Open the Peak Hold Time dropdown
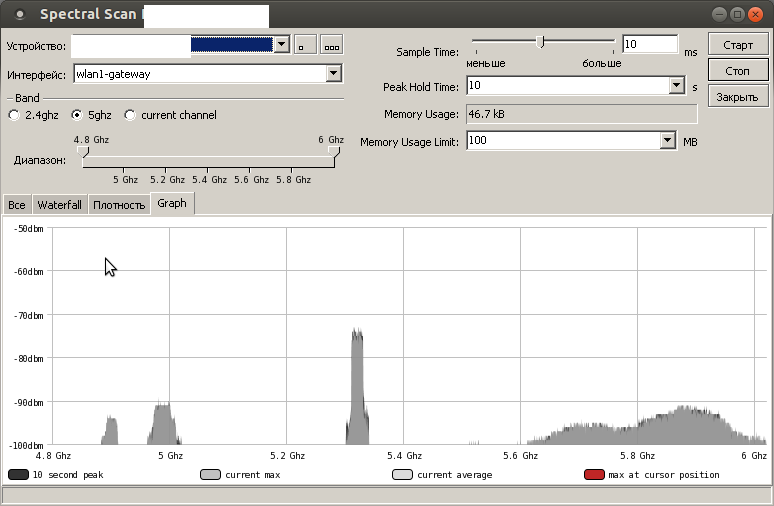This screenshot has width=774, height=506. click(676, 87)
